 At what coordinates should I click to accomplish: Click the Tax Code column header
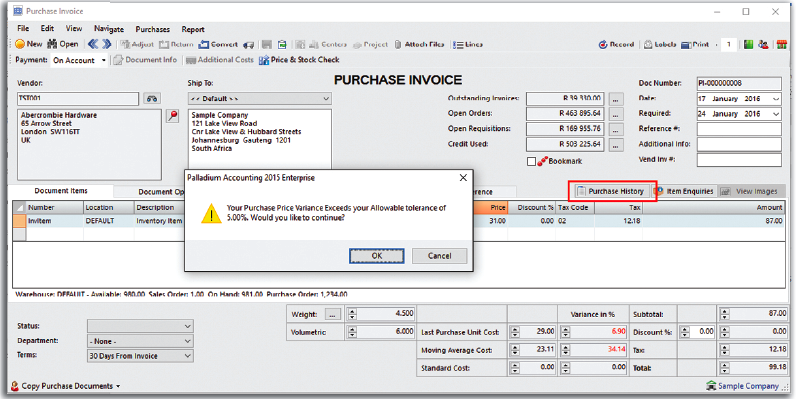tap(575, 208)
